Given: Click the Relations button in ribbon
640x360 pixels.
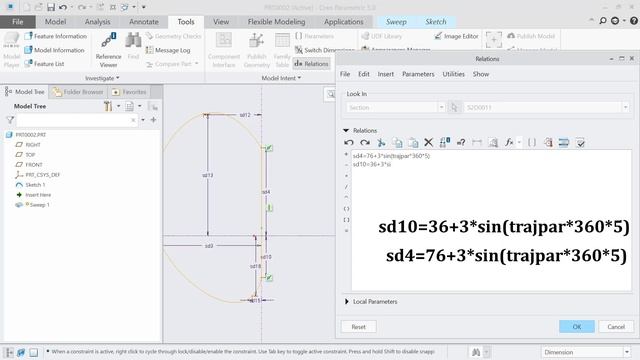Looking at the screenshot, I should tap(311, 64).
